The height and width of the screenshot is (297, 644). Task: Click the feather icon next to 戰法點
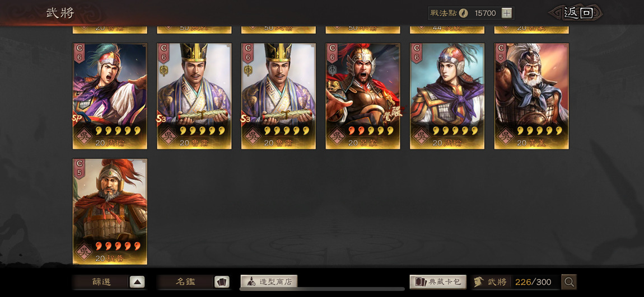click(463, 13)
